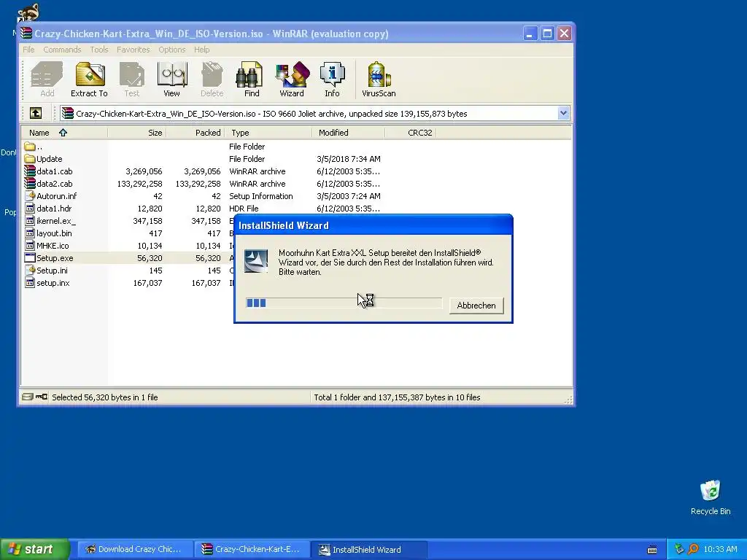Click the Test toolbar icon
The height and width of the screenshot is (560, 747).
click(132, 79)
